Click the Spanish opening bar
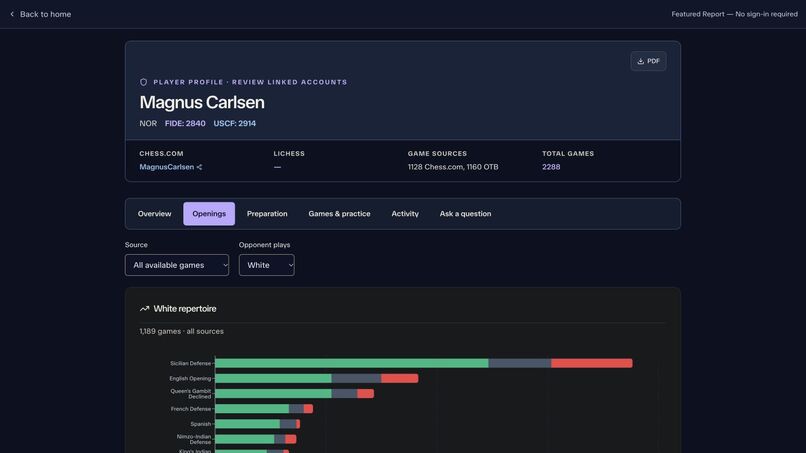The image size is (806, 453). 258,424
